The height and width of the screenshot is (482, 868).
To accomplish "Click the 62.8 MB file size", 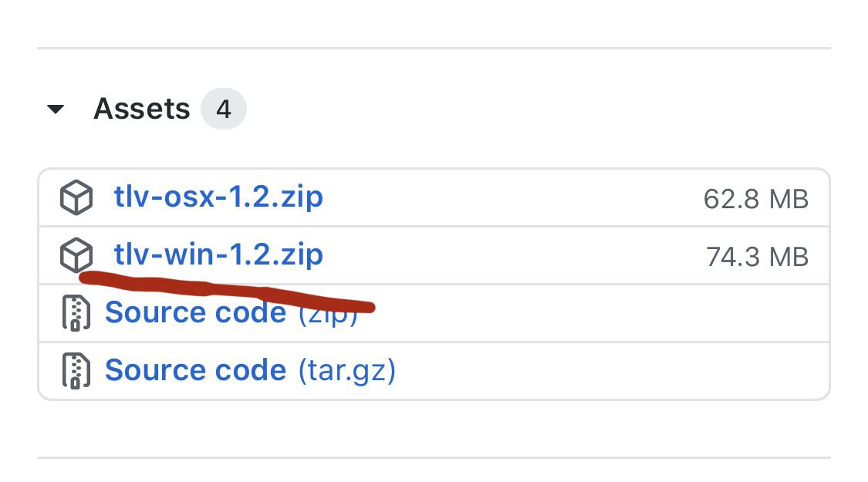I will point(755,199).
